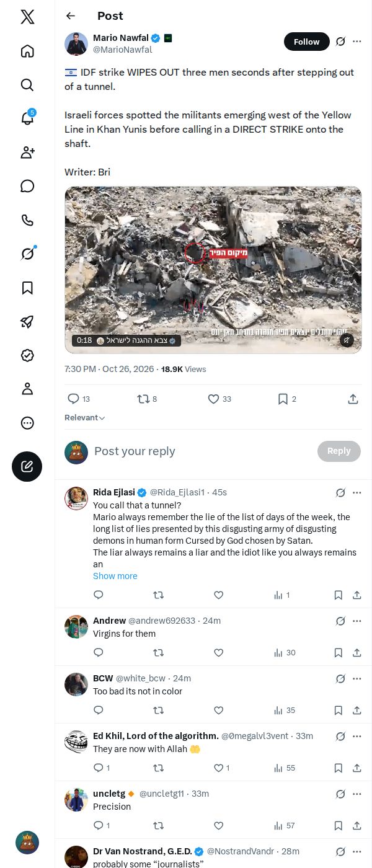372x868 pixels.
Task: Open Profile item in left sidebar
Action: (27, 389)
